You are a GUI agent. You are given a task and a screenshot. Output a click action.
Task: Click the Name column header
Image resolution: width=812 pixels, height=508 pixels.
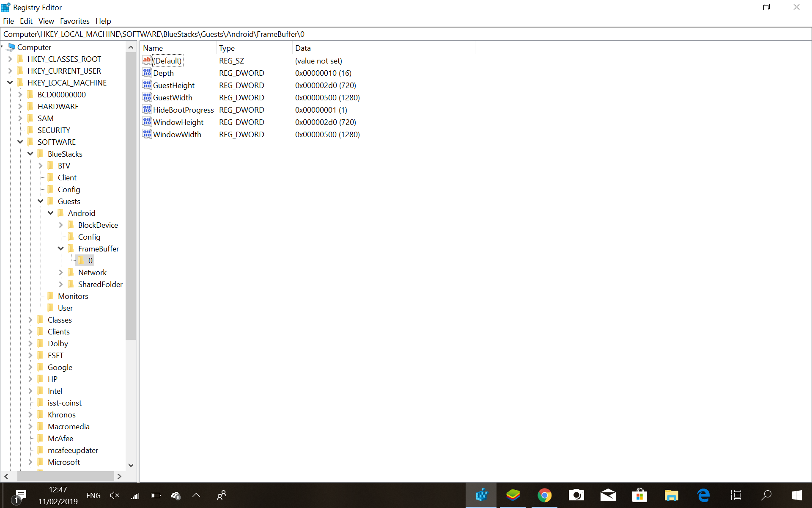[x=178, y=48]
